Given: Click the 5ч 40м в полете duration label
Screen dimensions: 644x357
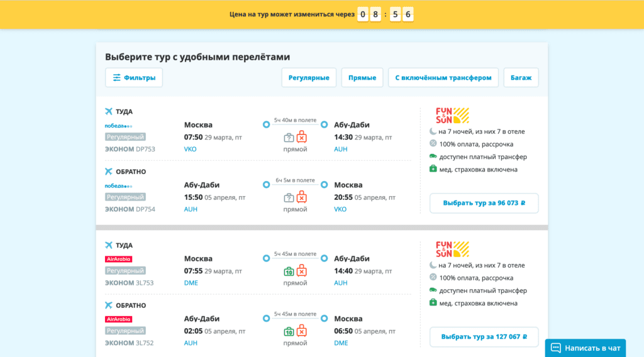Looking at the screenshot, I should point(296,120).
